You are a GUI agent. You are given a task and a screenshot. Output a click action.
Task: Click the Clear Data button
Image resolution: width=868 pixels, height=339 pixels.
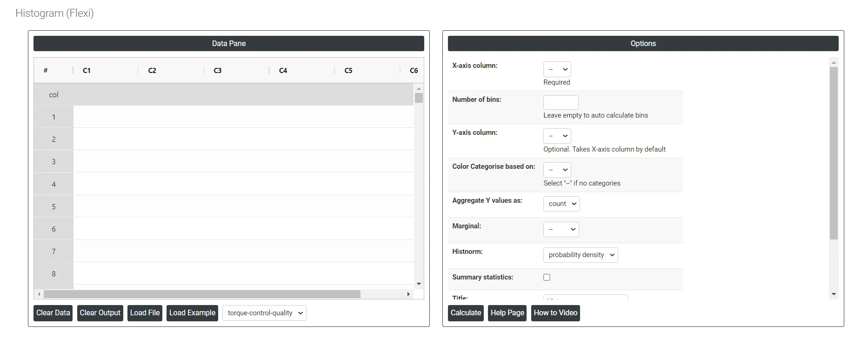pyautogui.click(x=53, y=313)
